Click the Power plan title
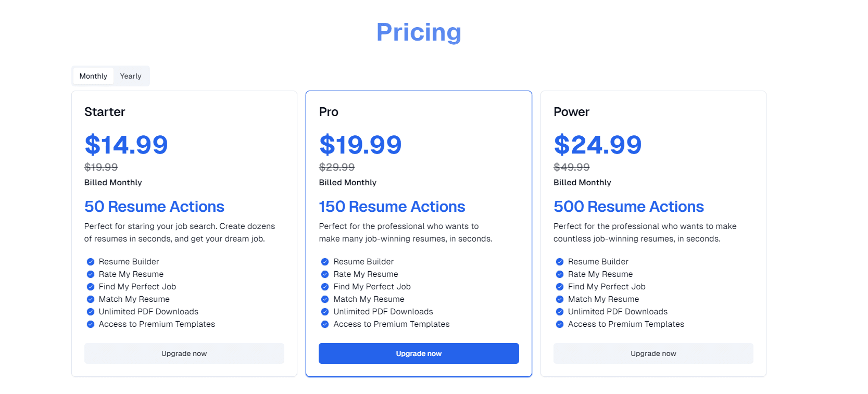This screenshot has width=868, height=394. click(571, 112)
